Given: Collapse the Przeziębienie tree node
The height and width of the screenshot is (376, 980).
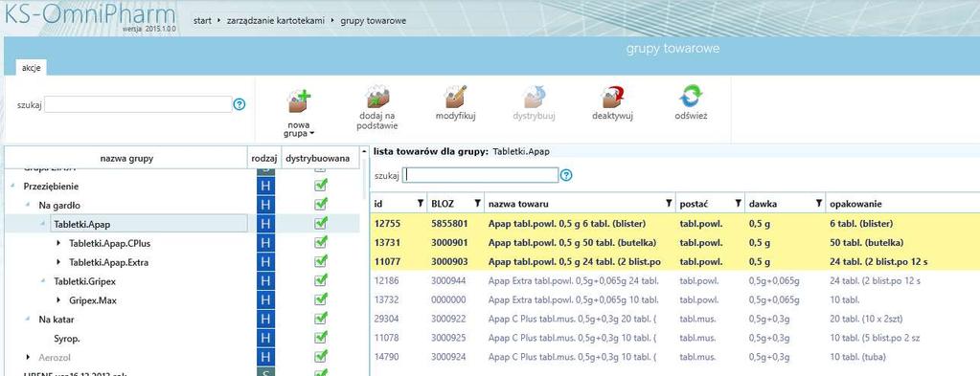Looking at the screenshot, I should 13,187.
